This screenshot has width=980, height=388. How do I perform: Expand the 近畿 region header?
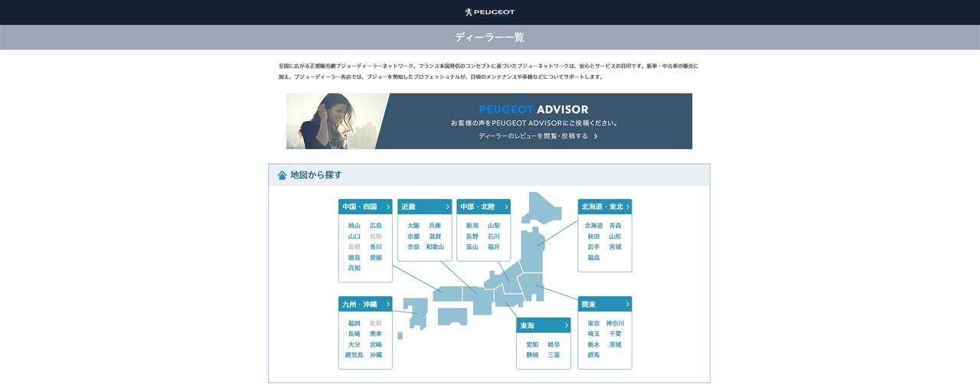[424, 207]
